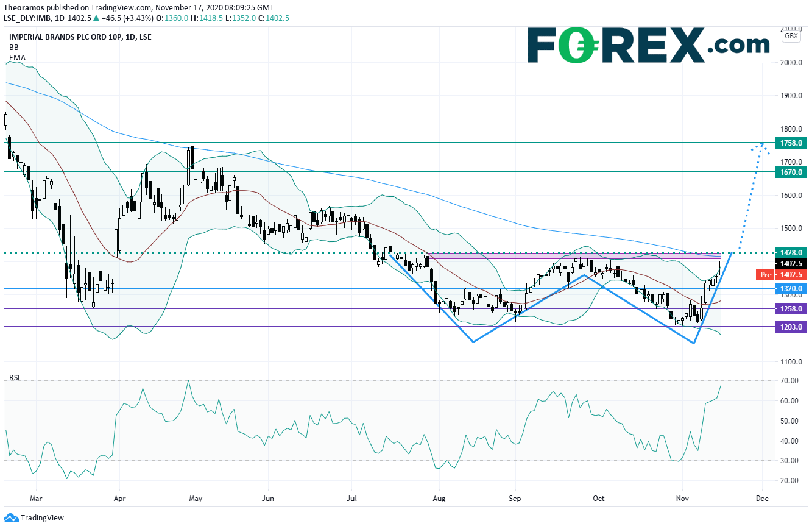Screen dimensions: 812x529
Task: Toggle the EMA indicator label
Action: pyautogui.click(x=16, y=57)
